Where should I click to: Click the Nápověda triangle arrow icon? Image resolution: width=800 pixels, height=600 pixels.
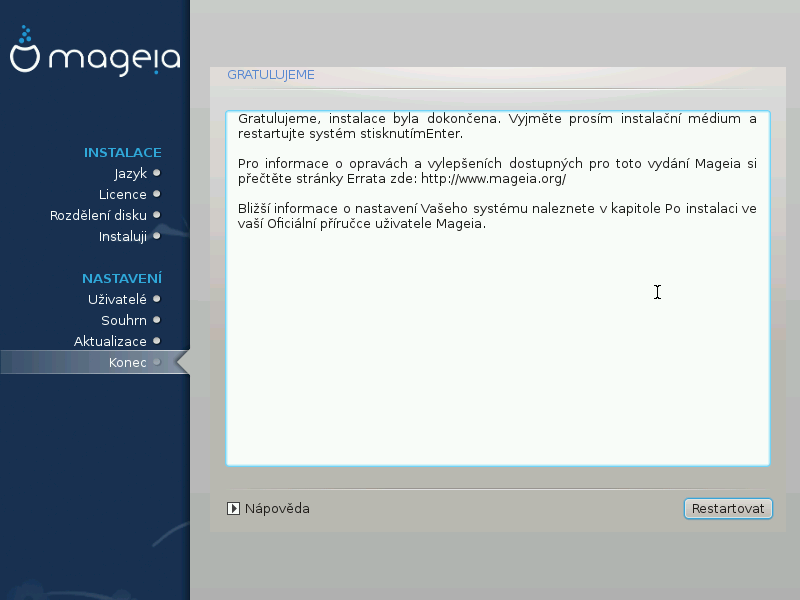pos(233,509)
